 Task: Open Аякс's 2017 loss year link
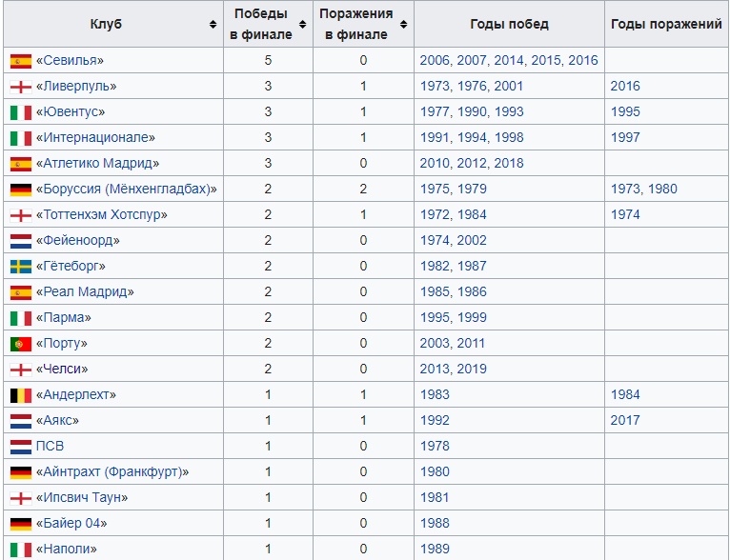pyautogui.click(x=625, y=420)
